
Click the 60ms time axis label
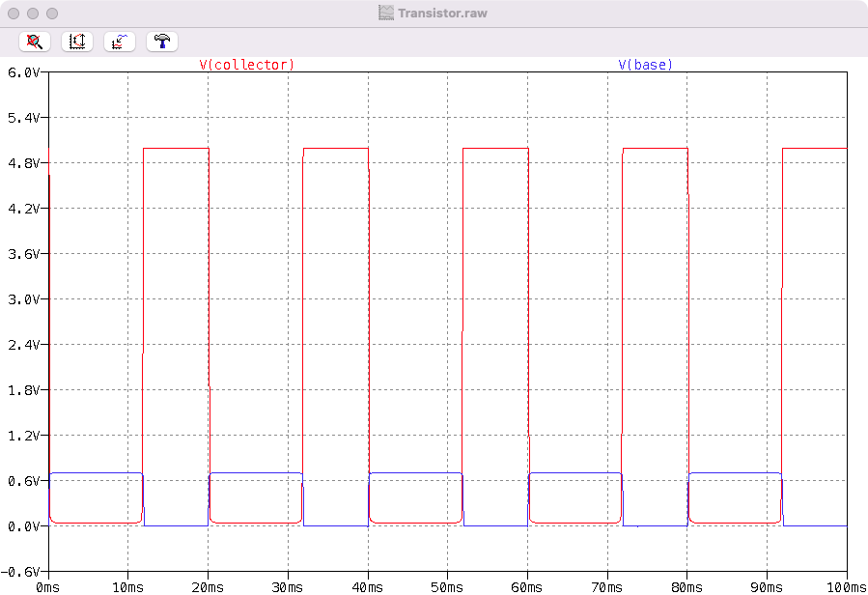click(527, 587)
